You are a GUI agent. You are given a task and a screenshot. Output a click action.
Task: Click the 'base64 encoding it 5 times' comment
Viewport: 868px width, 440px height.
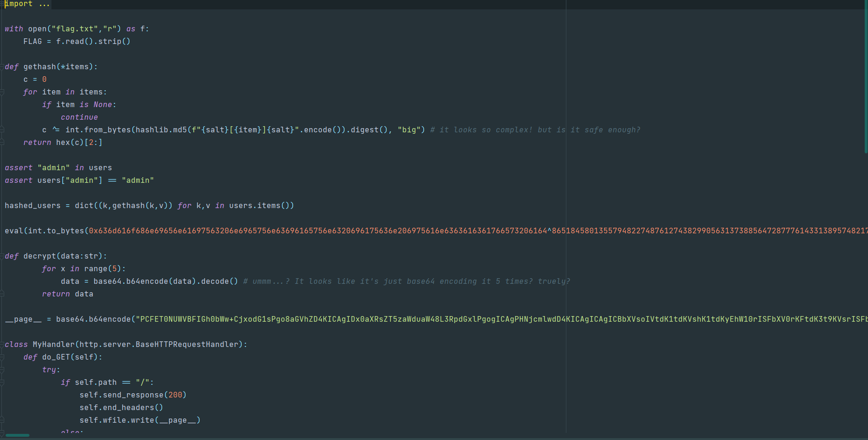(x=406, y=281)
